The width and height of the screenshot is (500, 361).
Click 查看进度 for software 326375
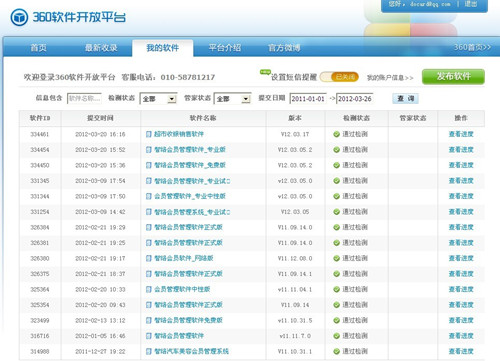(x=461, y=274)
